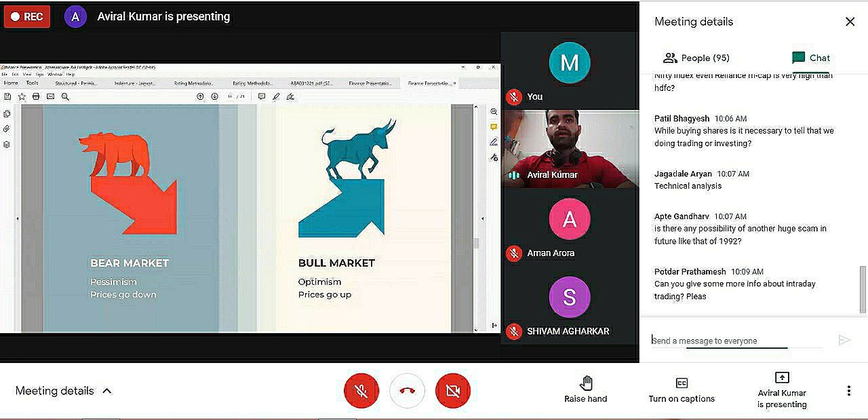The height and width of the screenshot is (420, 868).
Task: Turn on the camera
Action: point(452,391)
